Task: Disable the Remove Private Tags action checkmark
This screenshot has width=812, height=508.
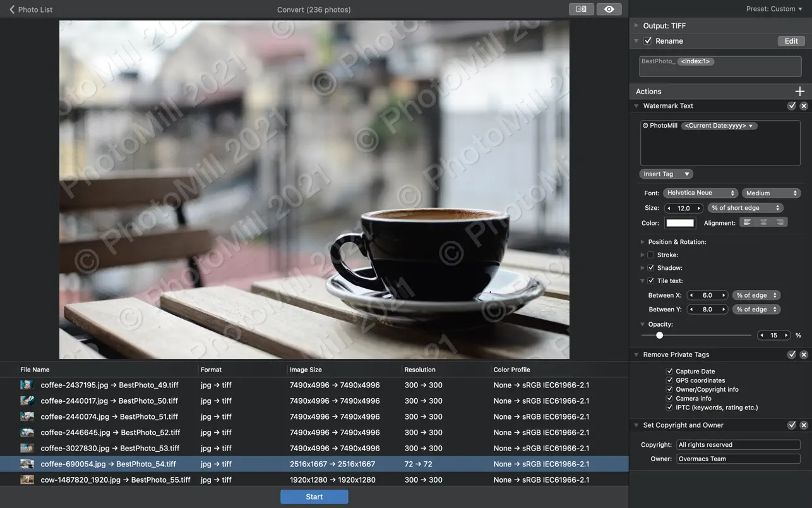Action: 791,355
